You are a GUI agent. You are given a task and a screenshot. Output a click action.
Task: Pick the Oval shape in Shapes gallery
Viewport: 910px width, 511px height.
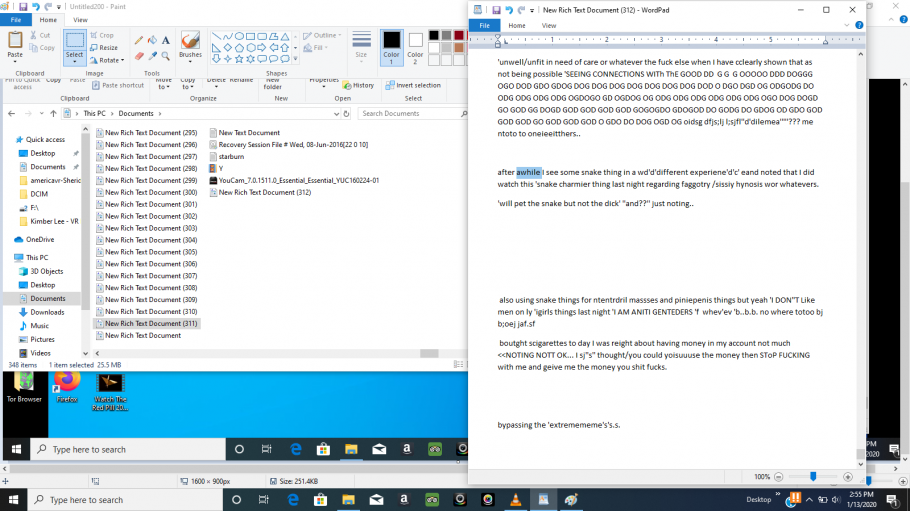point(239,36)
